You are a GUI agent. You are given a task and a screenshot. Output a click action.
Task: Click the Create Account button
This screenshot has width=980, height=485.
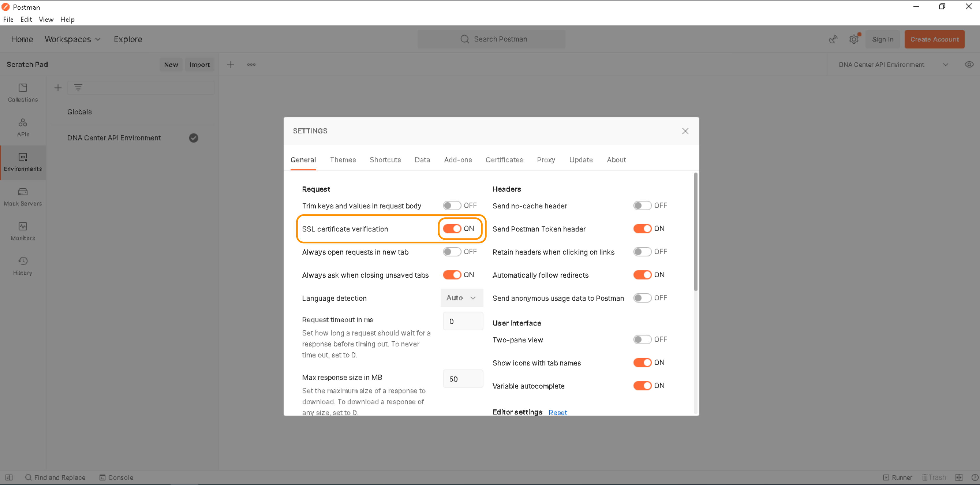pyautogui.click(x=934, y=39)
